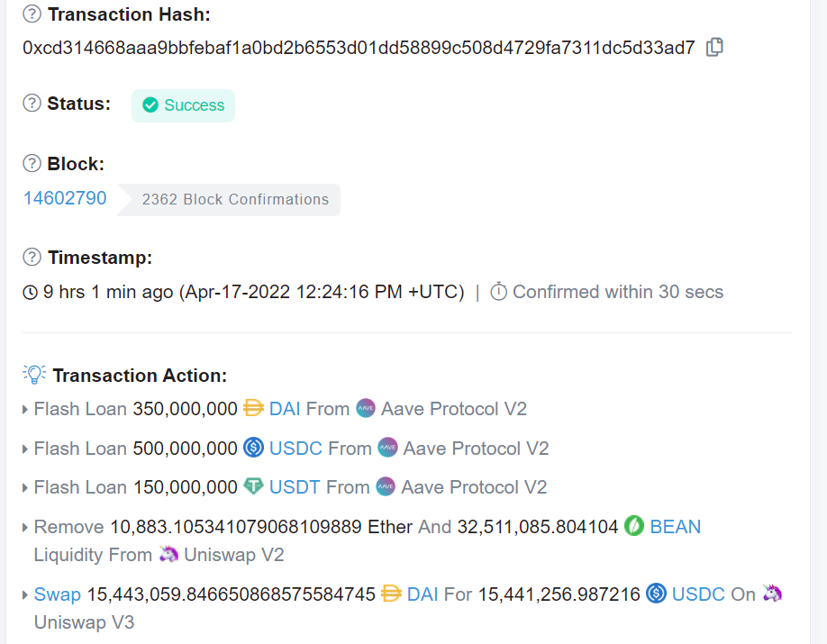Viewport: 827px width, 644px height.
Task: Click the USDC token icon in Flash Loan row
Action: 253,449
